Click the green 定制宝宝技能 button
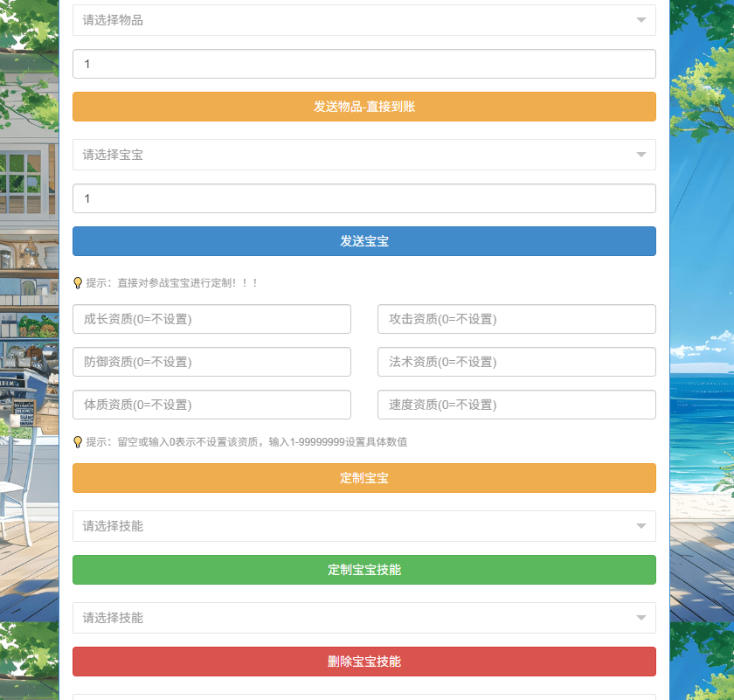The width and height of the screenshot is (734, 700). tap(364, 570)
